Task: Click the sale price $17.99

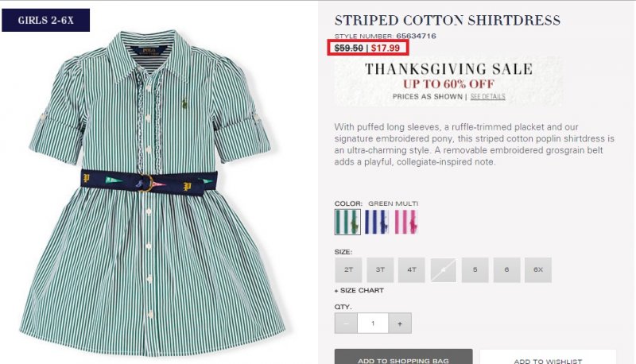Action: point(386,48)
